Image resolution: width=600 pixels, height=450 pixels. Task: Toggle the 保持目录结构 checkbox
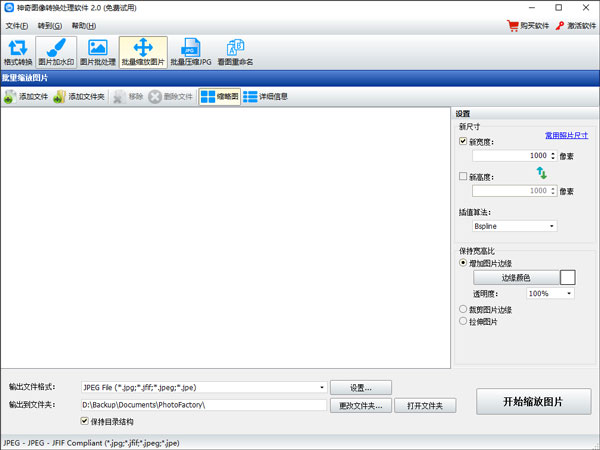(x=85, y=421)
